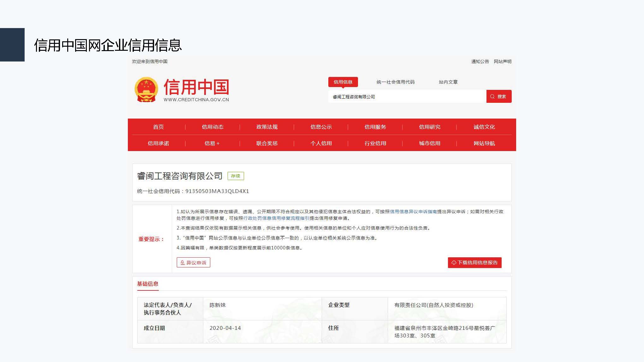The image size is (644, 362).
Task: Click the 重要提示 red label
Action: point(152,239)
